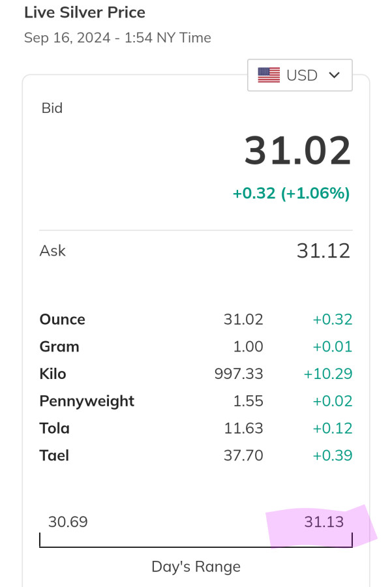Image resolution: width=392 pixels, height=587 pixels.
Task: Click the large 31.02 bid price
Action: click(x=297, y=151)
